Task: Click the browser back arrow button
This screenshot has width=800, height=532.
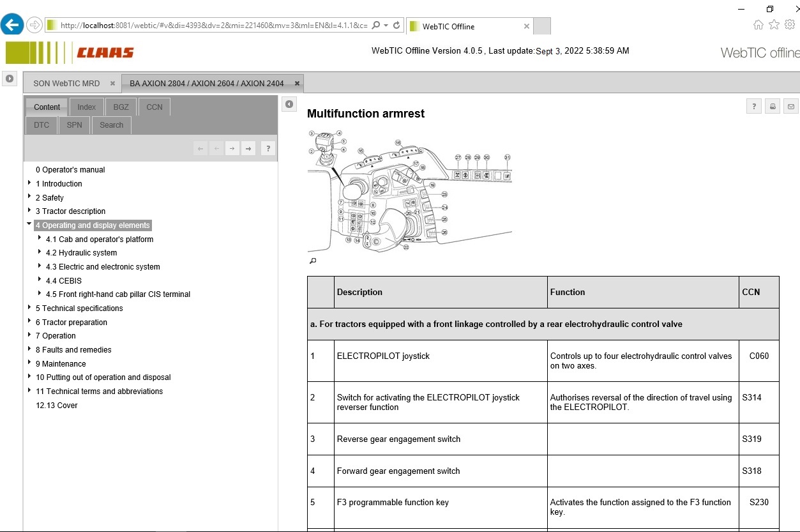Action: pyautogui.click(x=11, y=25)
